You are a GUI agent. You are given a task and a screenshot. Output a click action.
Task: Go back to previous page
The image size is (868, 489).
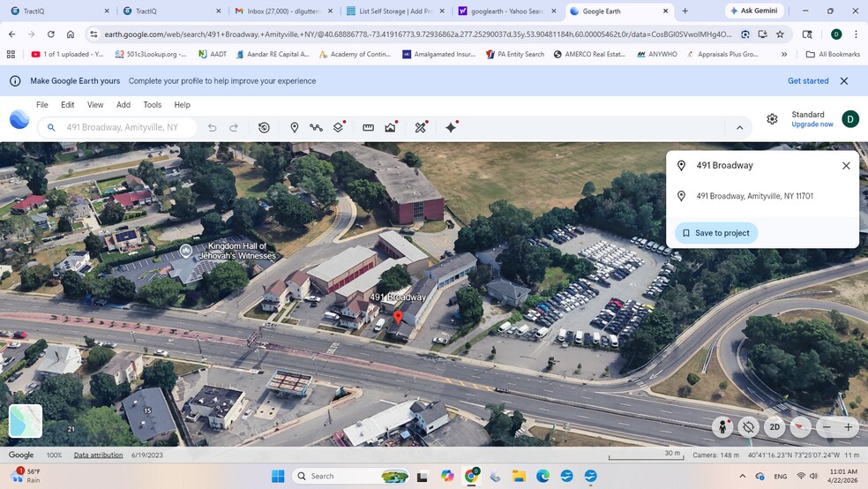[x=12, y=34]
